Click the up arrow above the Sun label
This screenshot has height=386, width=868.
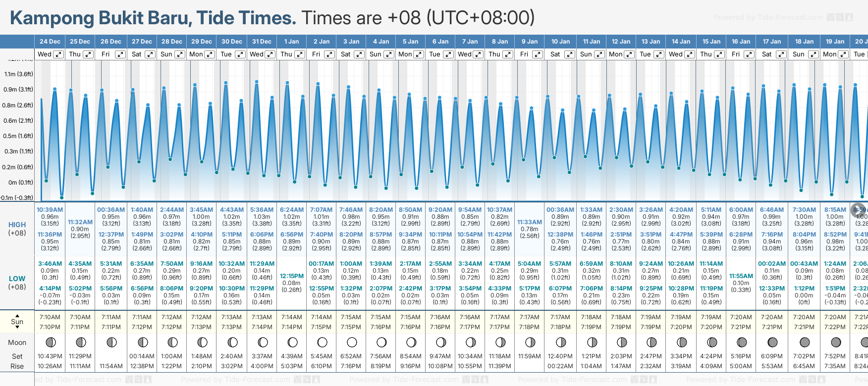tap(17, 315)
